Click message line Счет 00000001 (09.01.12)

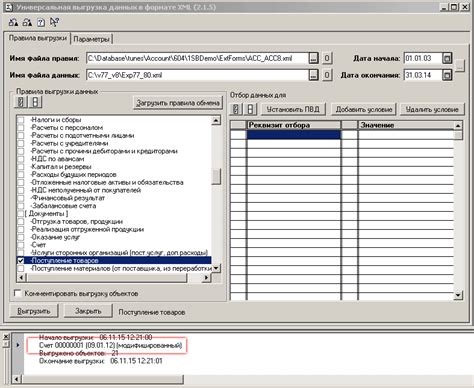[x=110, y=345]
